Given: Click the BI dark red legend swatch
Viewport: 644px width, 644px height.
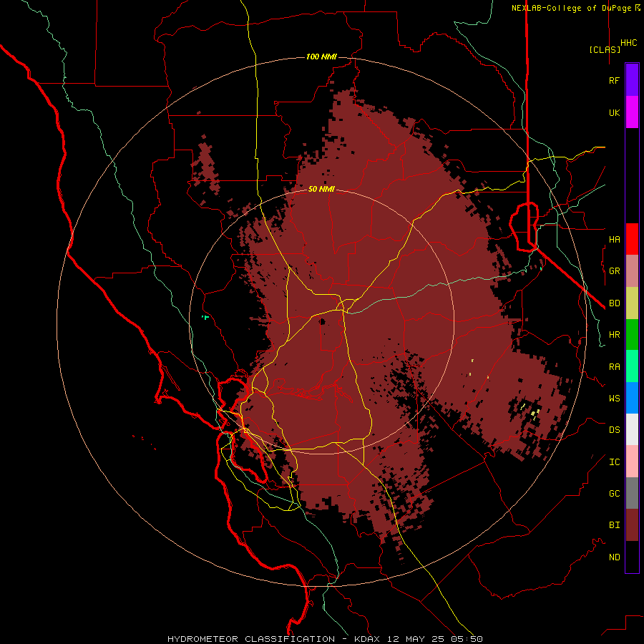Looking at the screenshot, I should coord(632,525).
